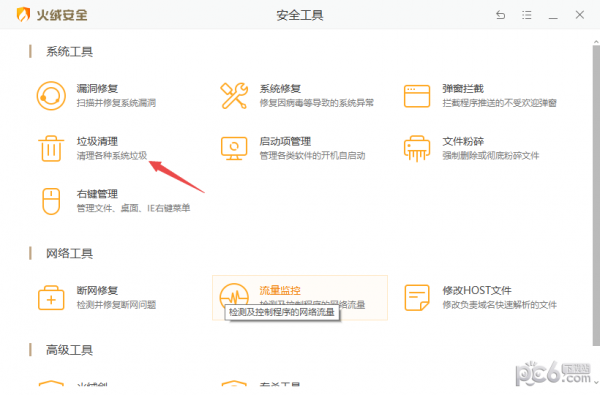Click description 管理文件、桌面、IE右键菜单

coord(134,208)
